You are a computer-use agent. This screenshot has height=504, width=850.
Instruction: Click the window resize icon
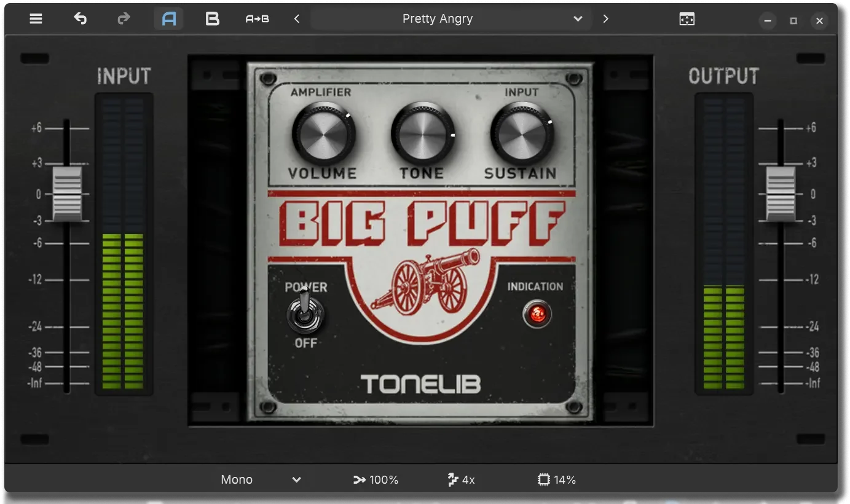click(687, 19)
